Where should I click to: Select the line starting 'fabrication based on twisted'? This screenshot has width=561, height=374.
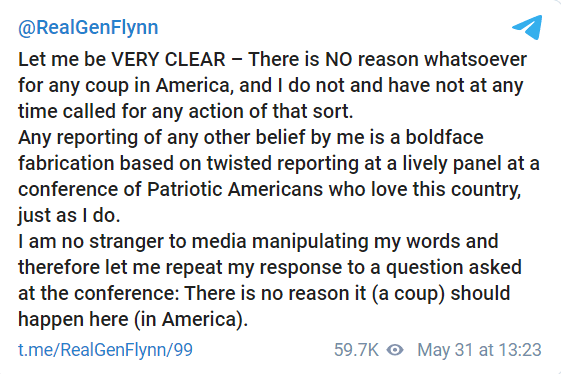(x=279, y=164)
